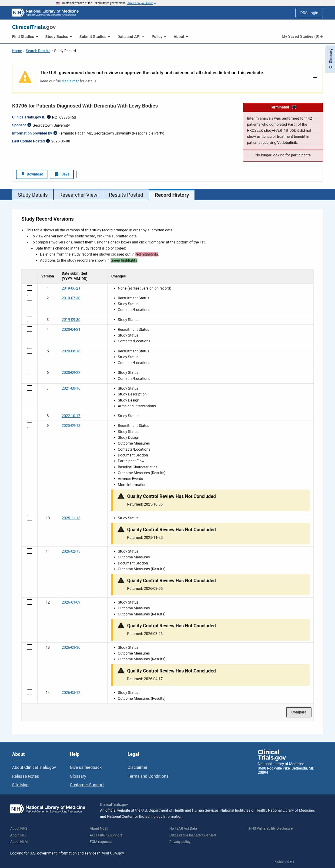335x868 pixels.
Task: Open version submitted 2019-06-21
Action: point(71,288)
